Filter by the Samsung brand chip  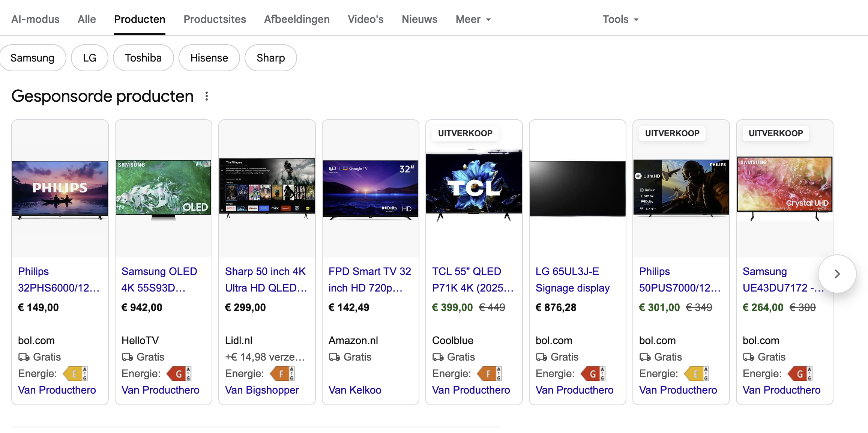[33, 58]
